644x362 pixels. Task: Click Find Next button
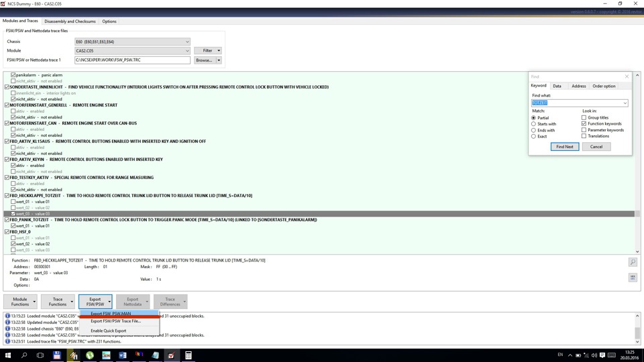pos(565,147)
